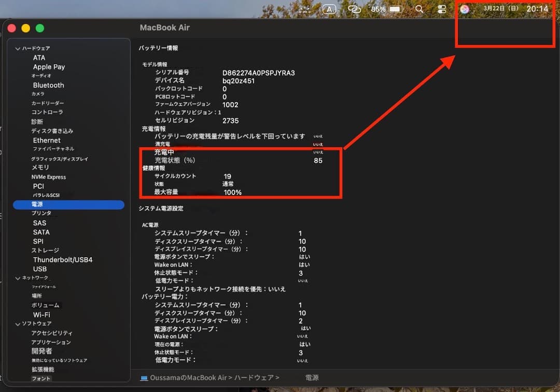This screenshot has width=560, height=392.
Task: Select カメラ in the sidebar
Action: click(x=38, y=94)
